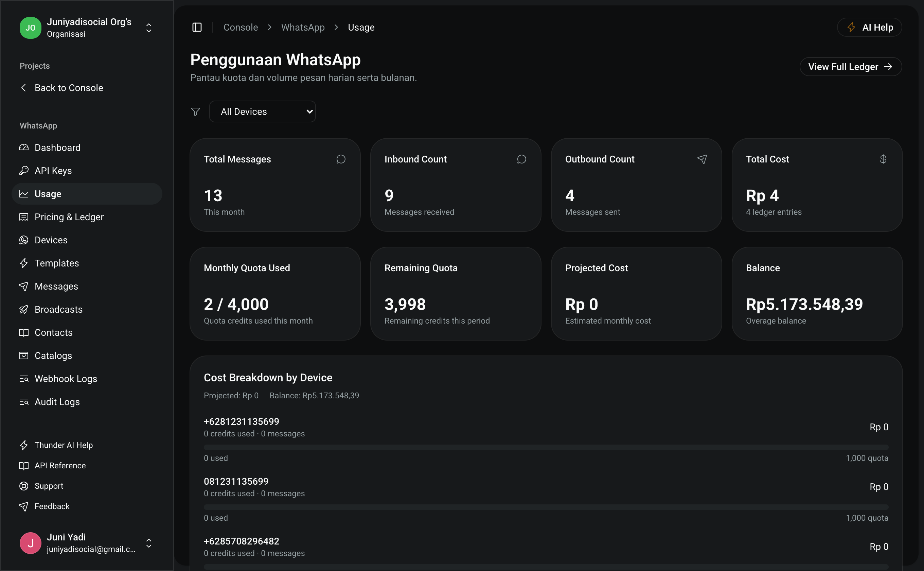Open the All Devices dropdown

pyautogui.click(x=262, y=111)
